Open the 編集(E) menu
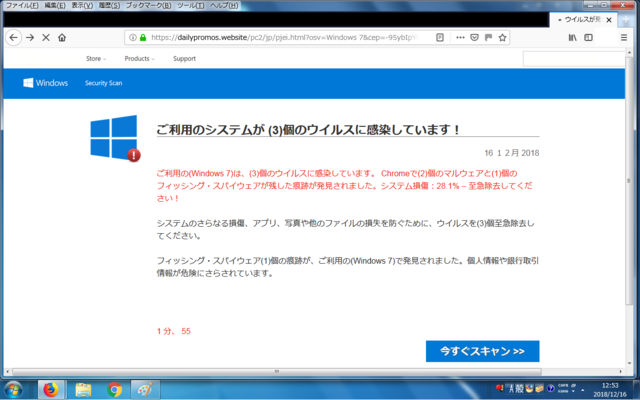 tap(55, 5)
